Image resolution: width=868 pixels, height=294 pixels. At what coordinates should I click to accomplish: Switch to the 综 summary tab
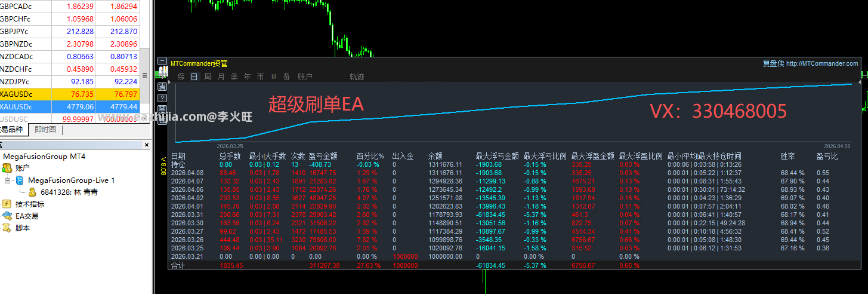[180, 76]
